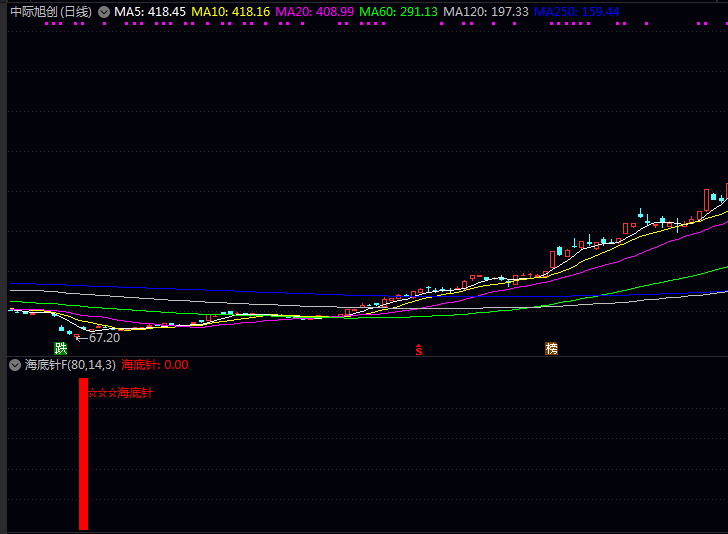The width and height of the screenshot is (728, 534).
Task: Click the orange 榜 marker icon
Action: [x=552, y=348]
